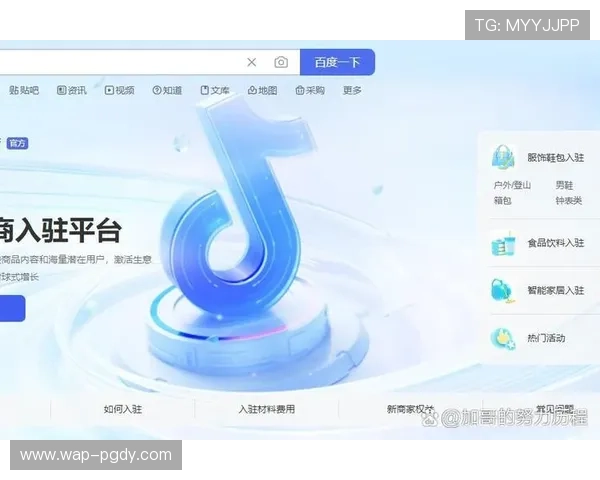Viewport: 600px width, 480px height.
Task: Open the 服饰鞋包入驻 link
Action: (556, 157)
